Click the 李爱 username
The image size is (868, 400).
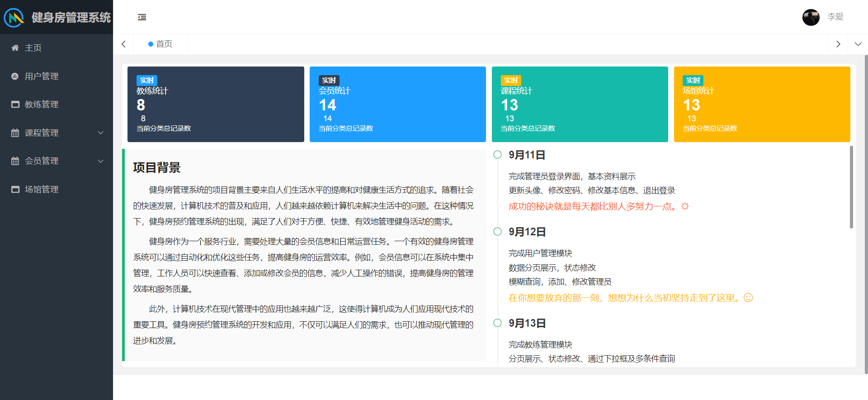click(835, 17)
